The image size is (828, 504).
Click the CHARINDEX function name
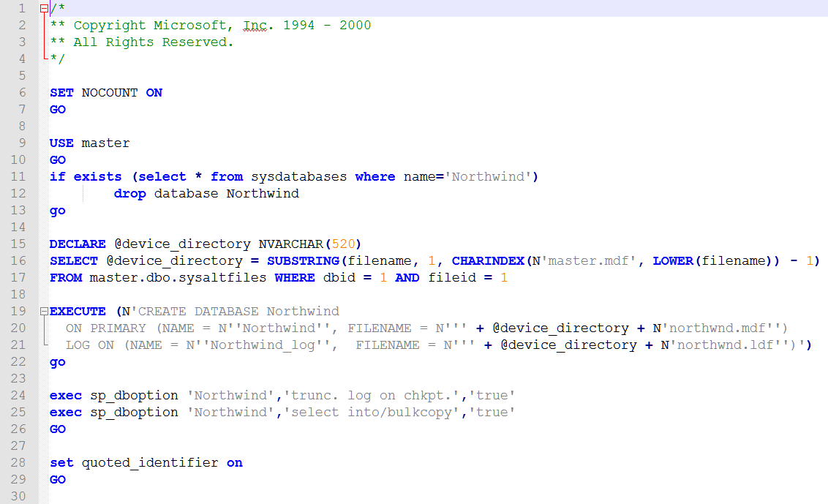pyautogui.click(x=488, y=261)
